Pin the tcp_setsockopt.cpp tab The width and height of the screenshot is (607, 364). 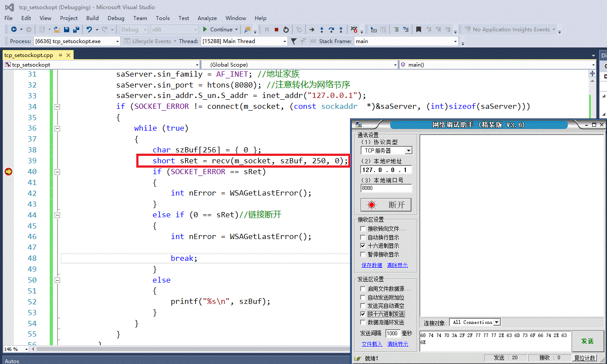(61, 55)
